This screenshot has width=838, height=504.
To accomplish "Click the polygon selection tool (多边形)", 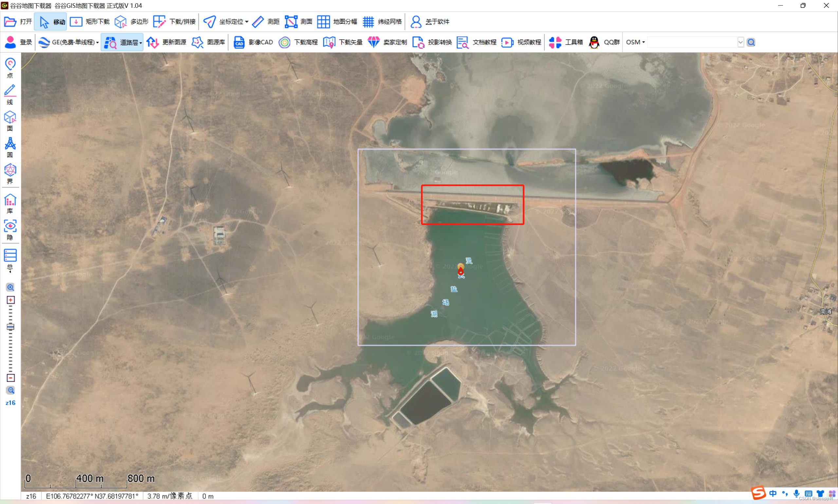I will (x=132, y=22).
